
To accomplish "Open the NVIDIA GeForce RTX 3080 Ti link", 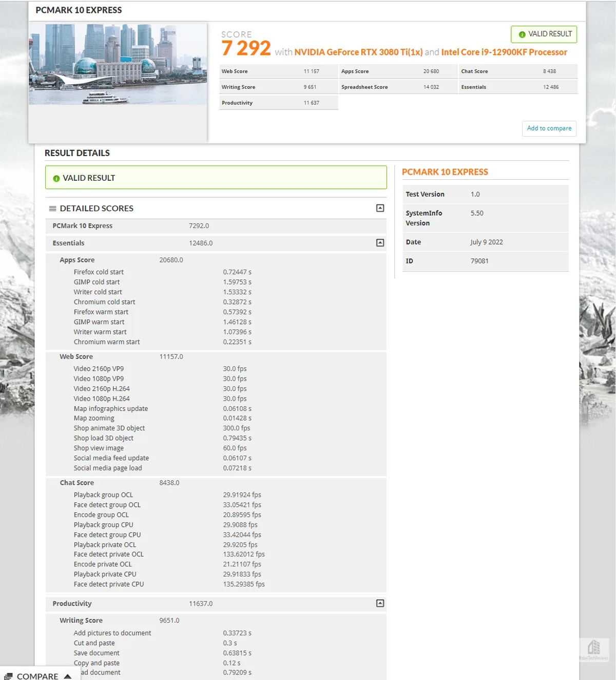I will pyautogui.click(x=358, y=52).
